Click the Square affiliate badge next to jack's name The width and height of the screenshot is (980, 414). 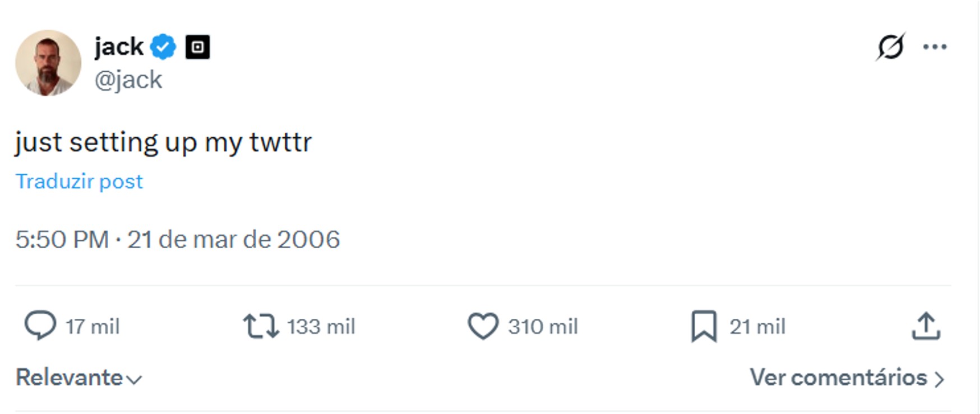(197, 46)
